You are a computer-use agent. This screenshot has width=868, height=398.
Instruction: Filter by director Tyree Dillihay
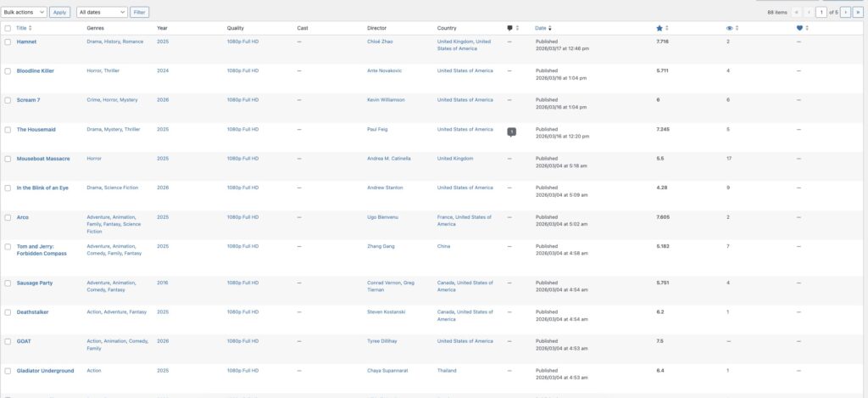coord(383,341)
